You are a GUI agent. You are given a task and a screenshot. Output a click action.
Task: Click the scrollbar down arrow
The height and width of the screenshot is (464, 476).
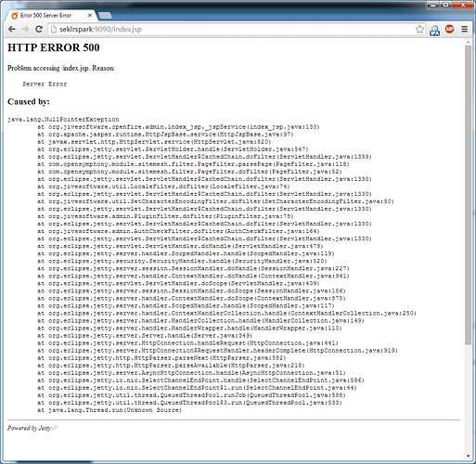click(x=468, y=456)
